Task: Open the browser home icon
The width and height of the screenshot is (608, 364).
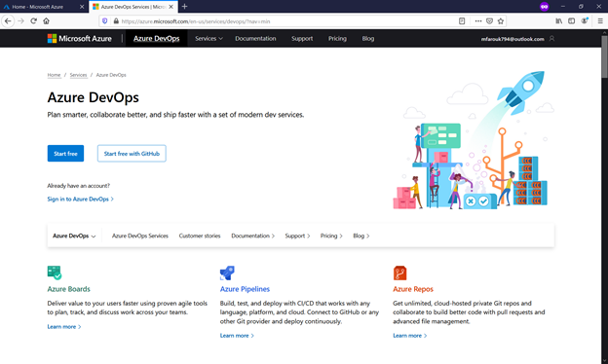Action: click(x=46, y=20)
